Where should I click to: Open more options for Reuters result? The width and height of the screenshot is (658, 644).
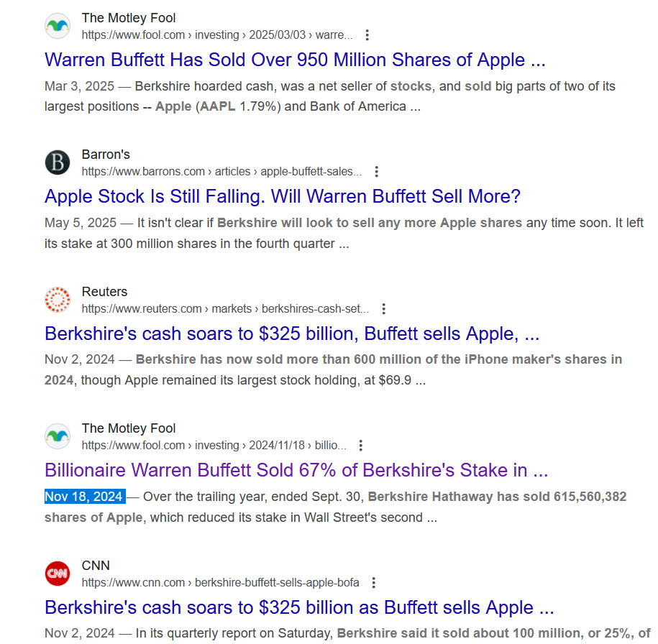(383, 309)
